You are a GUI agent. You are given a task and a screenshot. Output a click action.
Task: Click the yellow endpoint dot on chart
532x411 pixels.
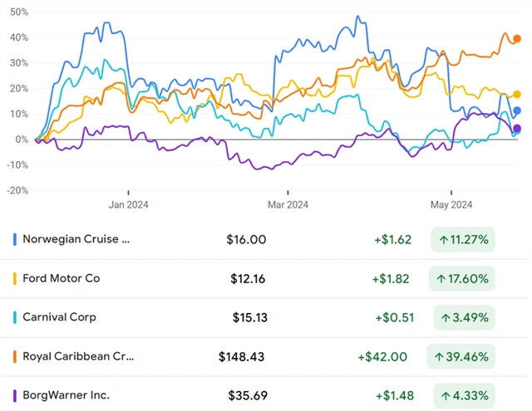pyautogui.click(x=517, y=95)
